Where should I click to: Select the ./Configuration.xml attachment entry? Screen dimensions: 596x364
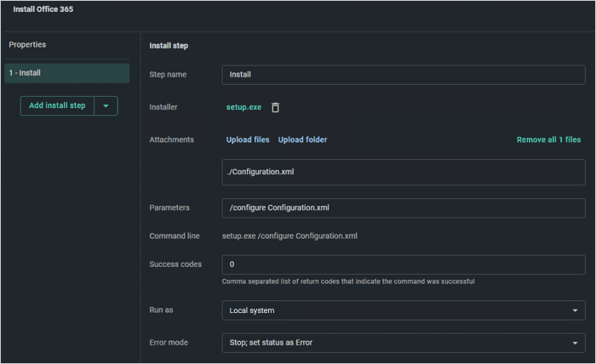404,173
